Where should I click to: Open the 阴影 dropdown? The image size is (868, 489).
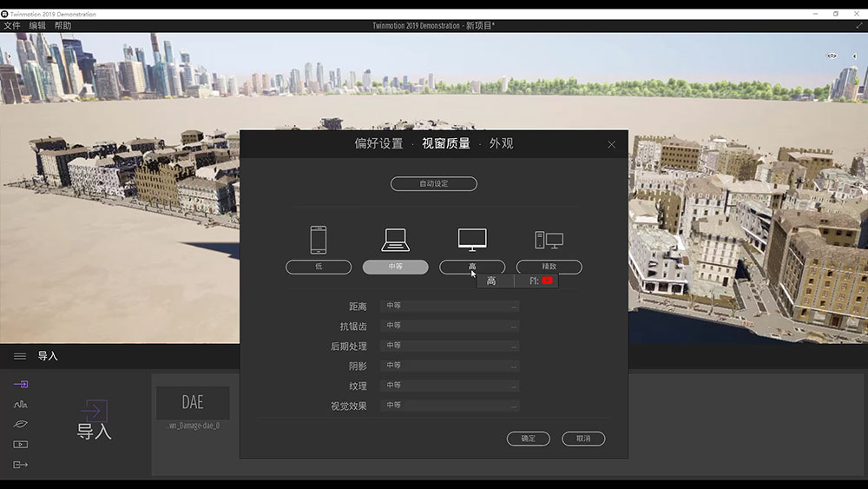click(450, 366)
